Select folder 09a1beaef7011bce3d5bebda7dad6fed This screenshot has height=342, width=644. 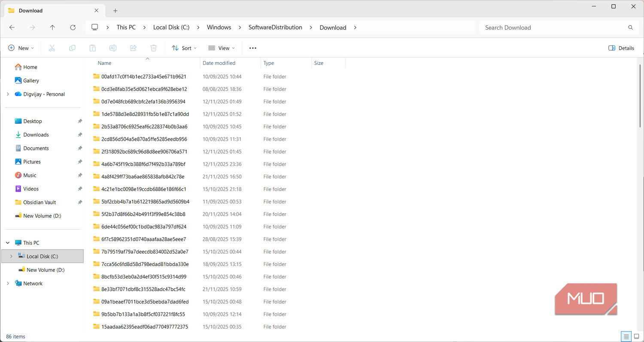[145, 302]
